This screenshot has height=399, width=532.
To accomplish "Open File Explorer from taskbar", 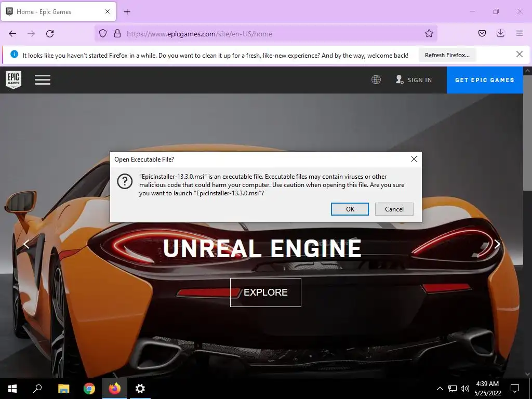I will 63,389.
